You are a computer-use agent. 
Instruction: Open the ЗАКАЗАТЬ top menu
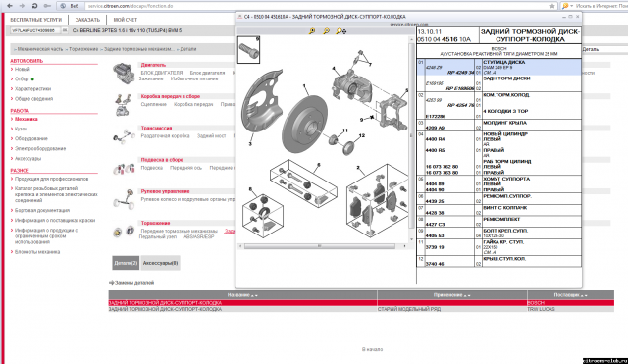[87, 20]
